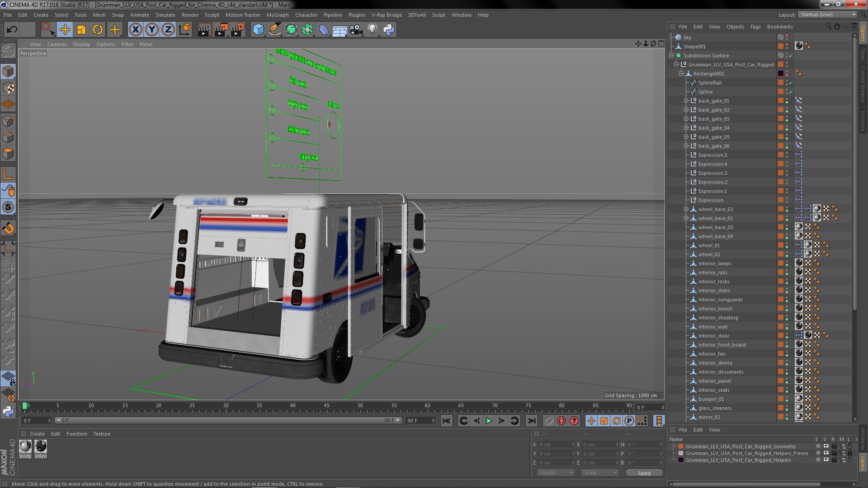This screenshot has width=868, height=488.
Task: Go to start of timeline
Action: point(447,421)
